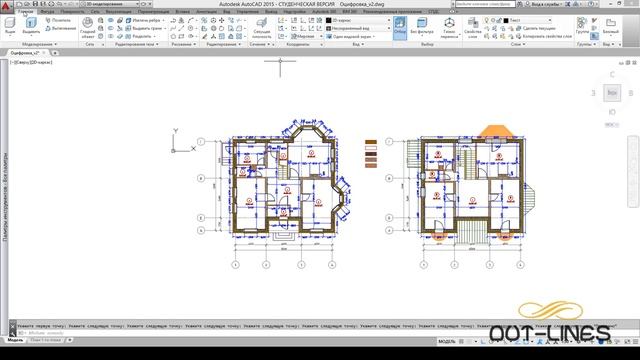
Task: Click the viewport label Сверху 2D каркас
Action: tap(31, 62)
